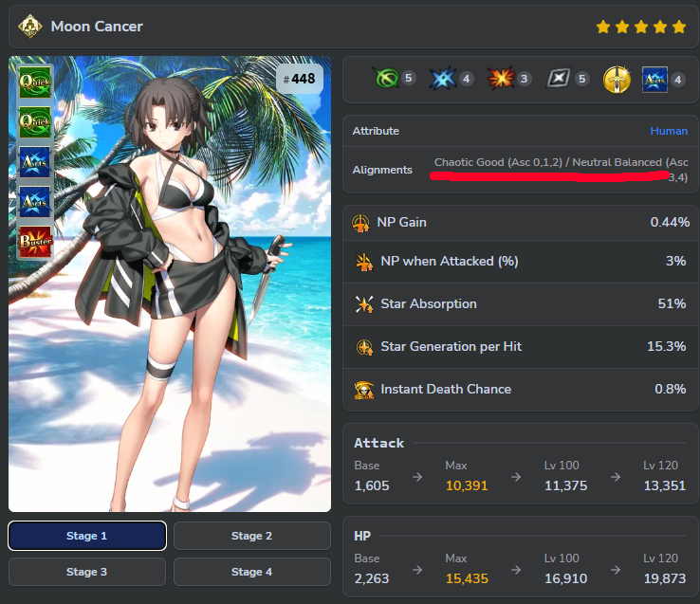
Task: Click the Star Generation per Hit icon
Action: tap(364, 347)
